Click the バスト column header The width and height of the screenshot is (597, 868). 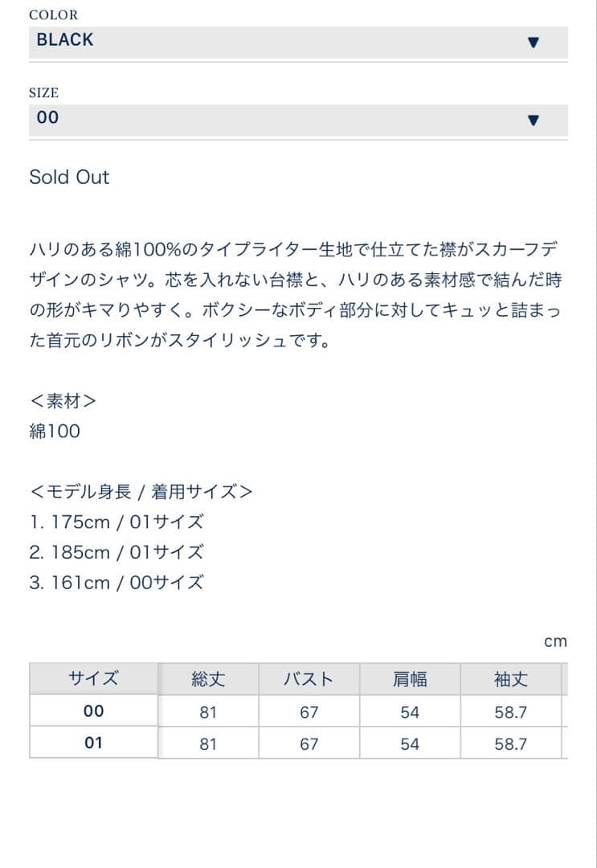[309, 679]
